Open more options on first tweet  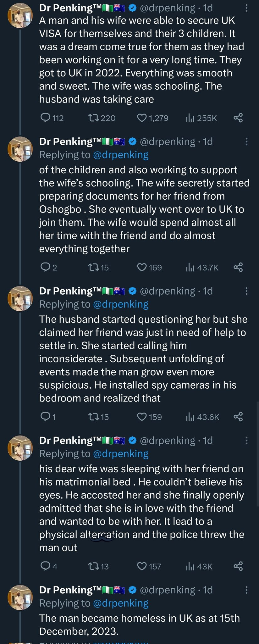(x=246, y=8)
